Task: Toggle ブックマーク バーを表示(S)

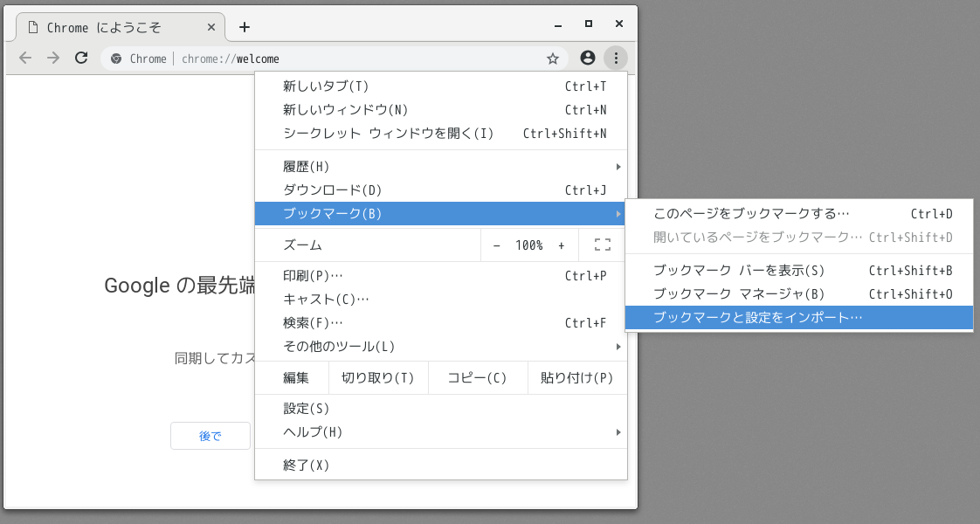Action: tap(799, 271)
